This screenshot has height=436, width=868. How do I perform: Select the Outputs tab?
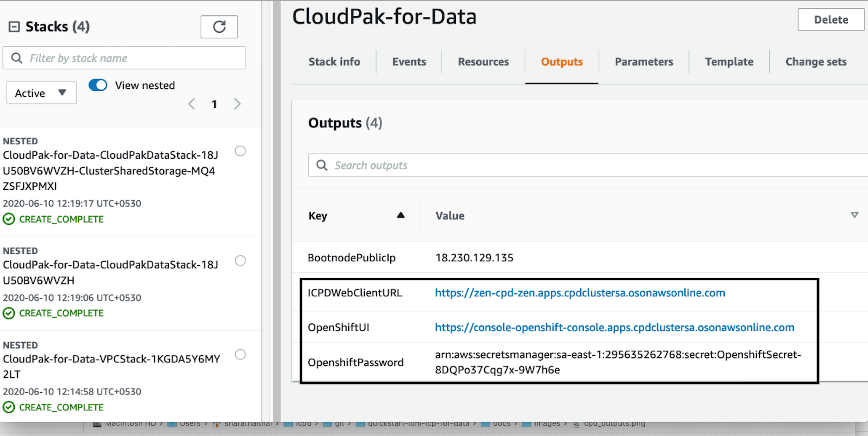pos(562,62)
